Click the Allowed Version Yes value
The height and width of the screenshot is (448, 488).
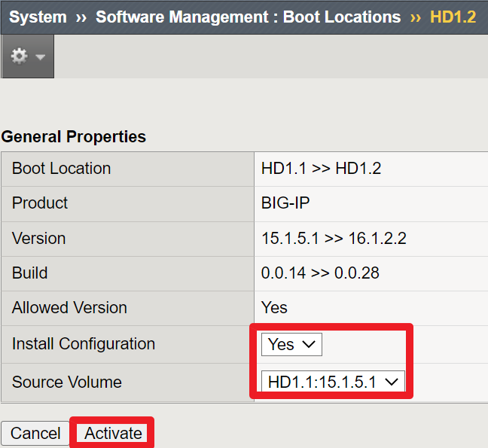274,308
